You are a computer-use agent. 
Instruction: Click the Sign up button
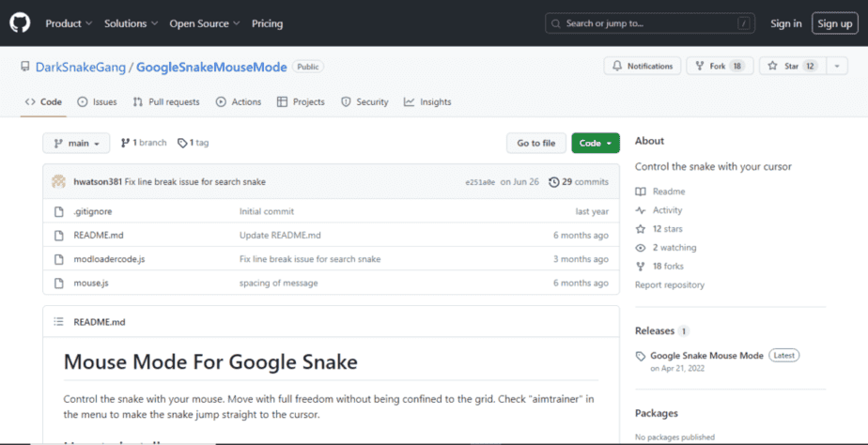(x=834, y=23)
